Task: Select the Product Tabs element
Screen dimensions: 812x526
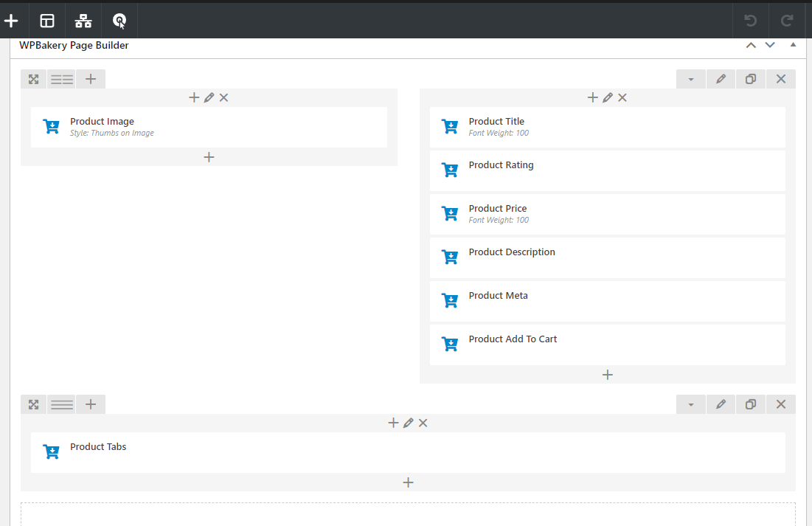Action: tap(408, 452)
